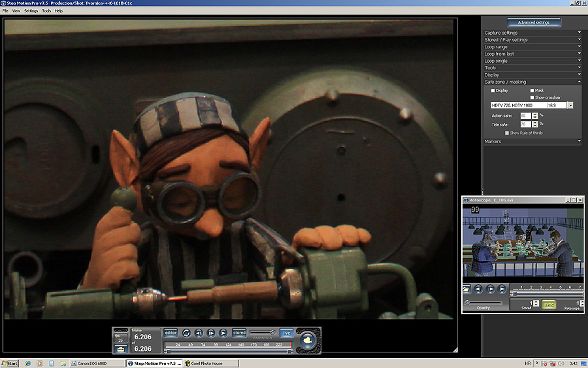This screenshot has height=368, width=588.
Task: Open the Help menu
Action: click(x=59, y=11)
